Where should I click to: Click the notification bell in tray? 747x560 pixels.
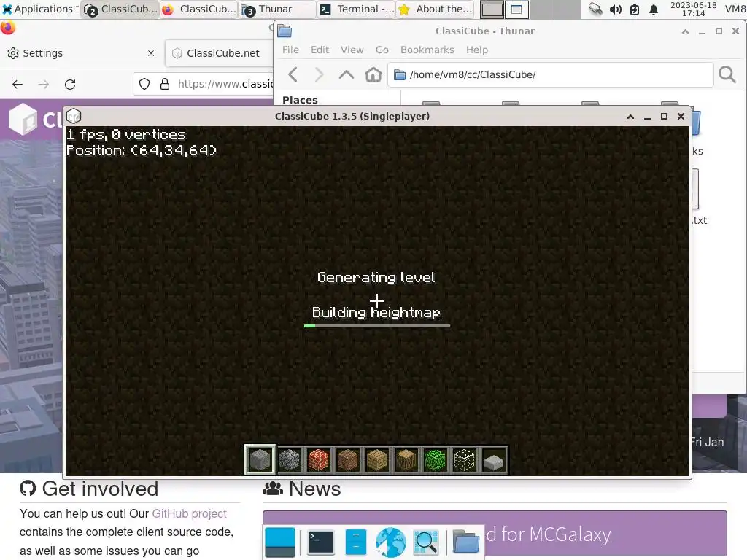(654, 9)
